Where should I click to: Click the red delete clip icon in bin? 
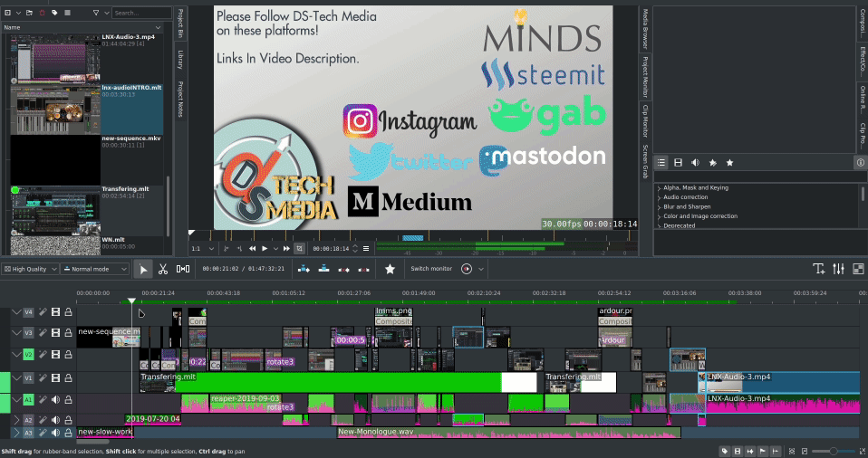pyautogui.click(x=42, y=12)
